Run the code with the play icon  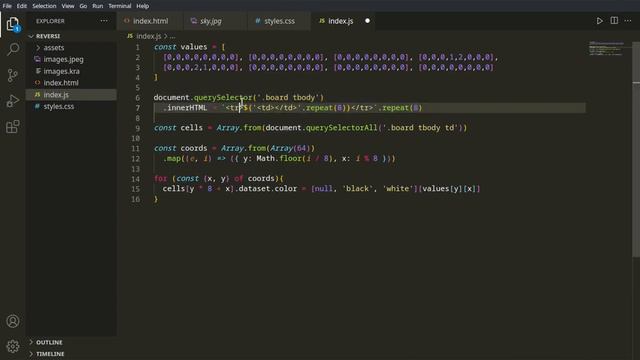click(x=599, y=21)
